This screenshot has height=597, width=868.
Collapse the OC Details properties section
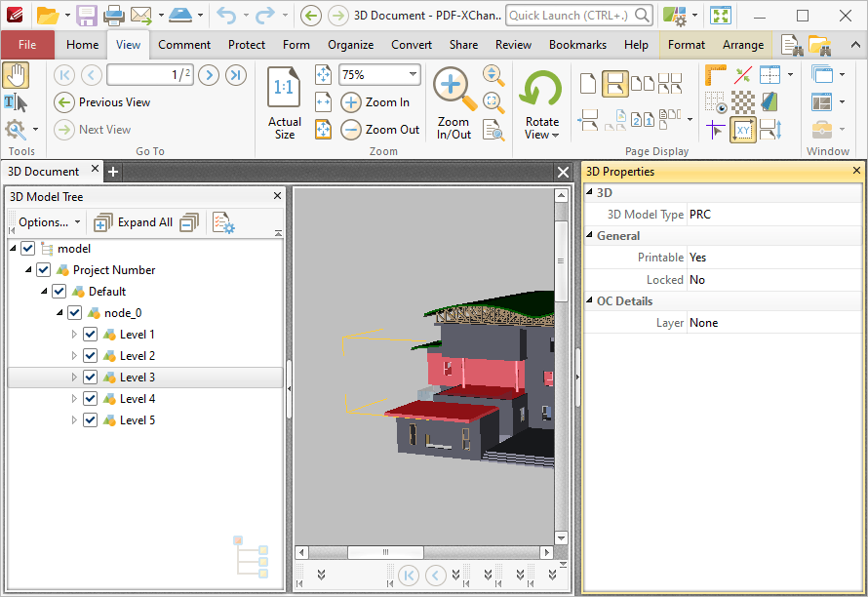[x=589, y=300]
